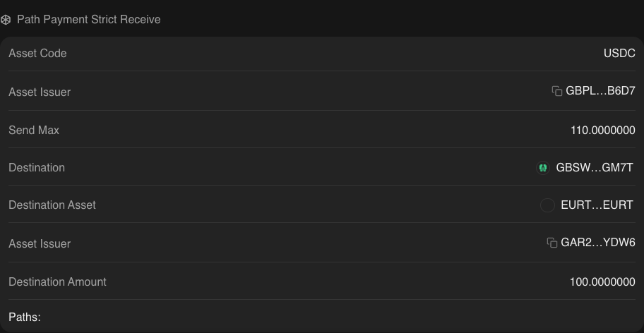Click the Destination Amount value 100.0000000
The width and height of the screenshot is (644, 333).
click(x=602, y=282)
